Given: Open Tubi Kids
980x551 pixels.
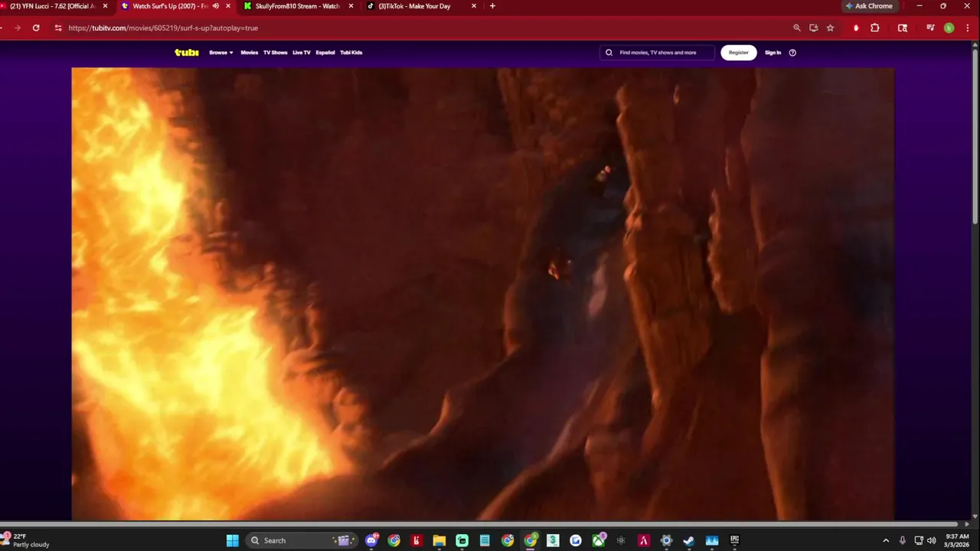Looking at the screenshot, I should [x=351, y=53].
